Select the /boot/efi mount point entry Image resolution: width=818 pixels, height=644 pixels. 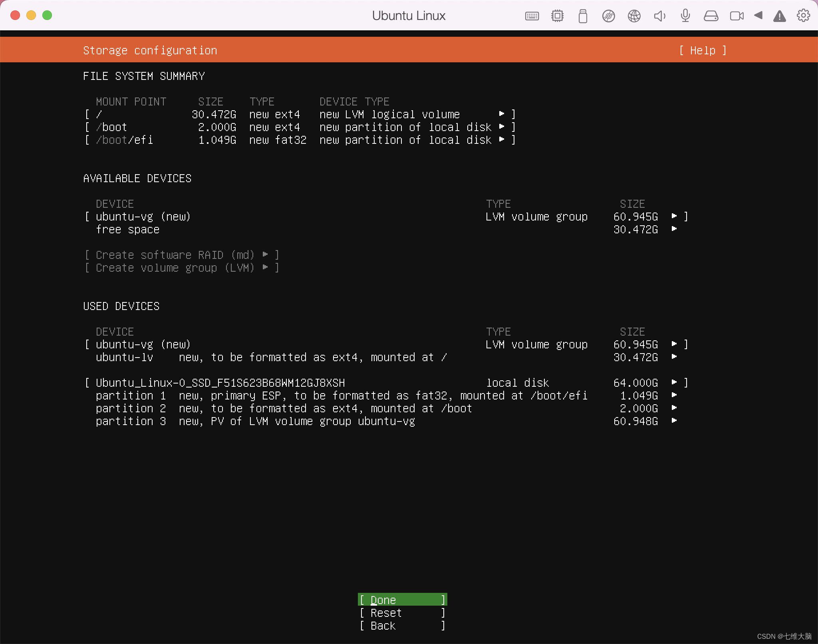point(124,140)
